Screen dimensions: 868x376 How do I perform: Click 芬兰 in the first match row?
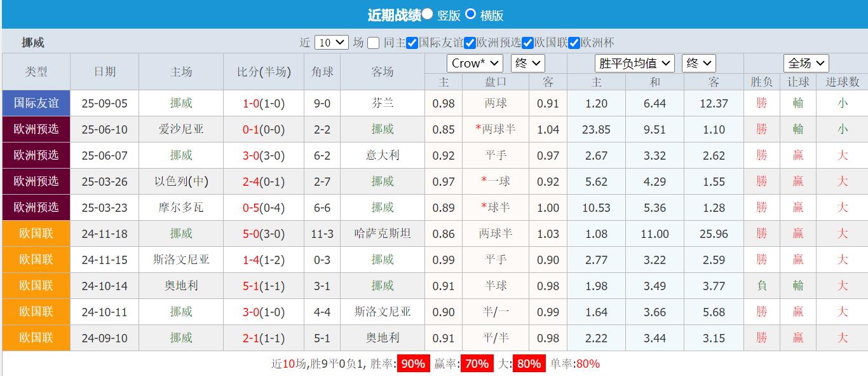click(x=384, y=103)
